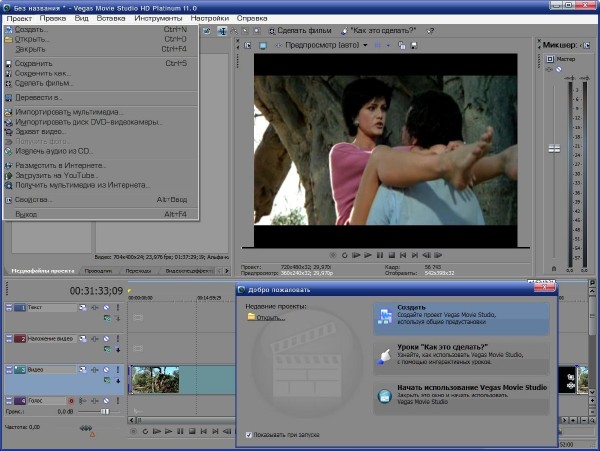Choose 'Импортировать мультимедиа...' from the menu
This screenshot has height=451, width=600.
pos(69,112)
